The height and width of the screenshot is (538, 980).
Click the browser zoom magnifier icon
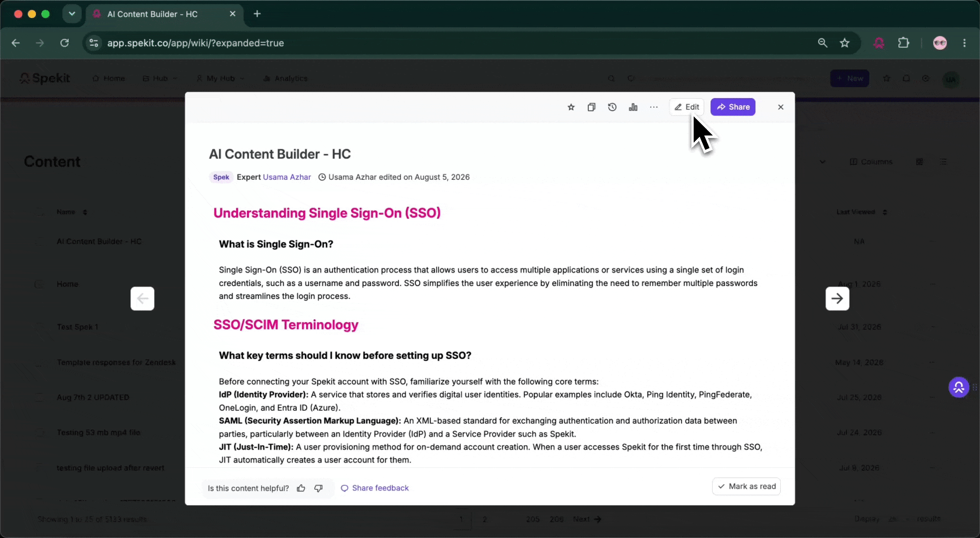pos(823,43)
